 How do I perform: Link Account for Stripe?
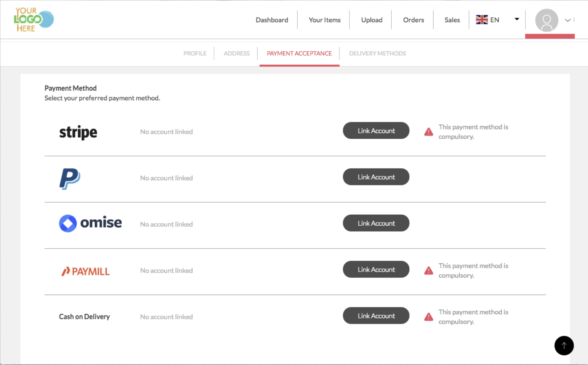[x=376, y=131]
